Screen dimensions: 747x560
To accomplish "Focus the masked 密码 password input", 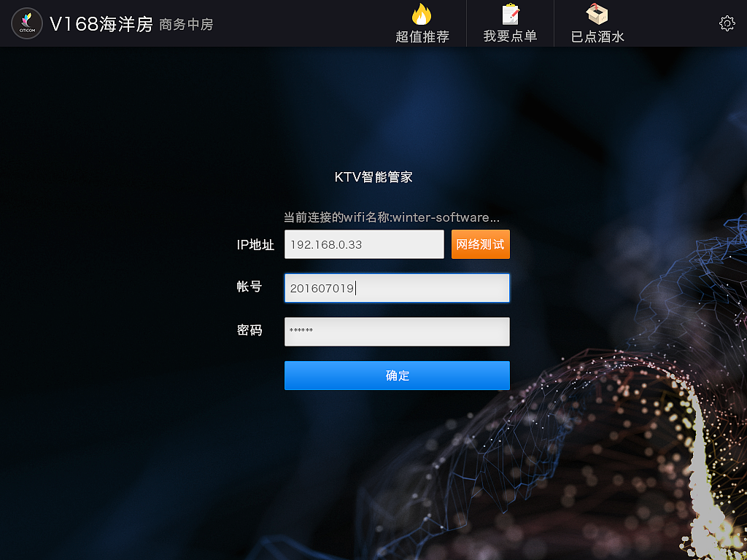I will pyautogui.click(x=397, y=332).
